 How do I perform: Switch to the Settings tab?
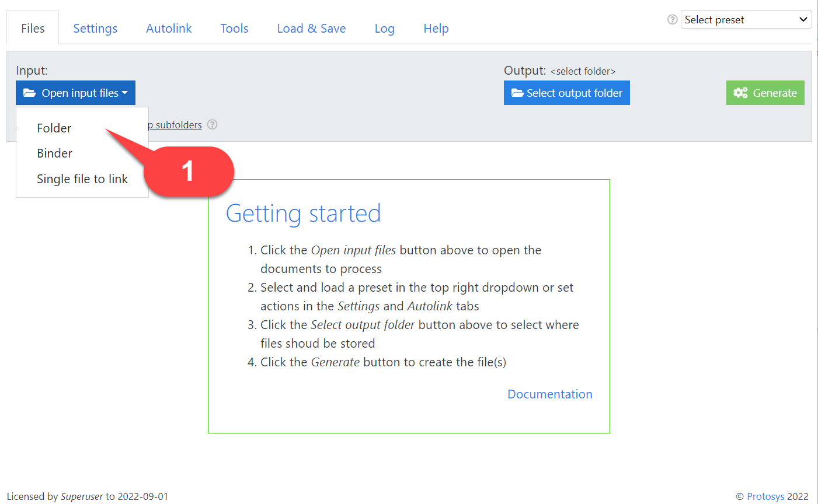point(95,29)
